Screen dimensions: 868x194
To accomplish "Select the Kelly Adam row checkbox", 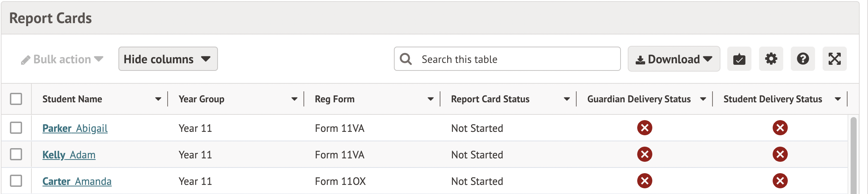I will coord(16,154).
